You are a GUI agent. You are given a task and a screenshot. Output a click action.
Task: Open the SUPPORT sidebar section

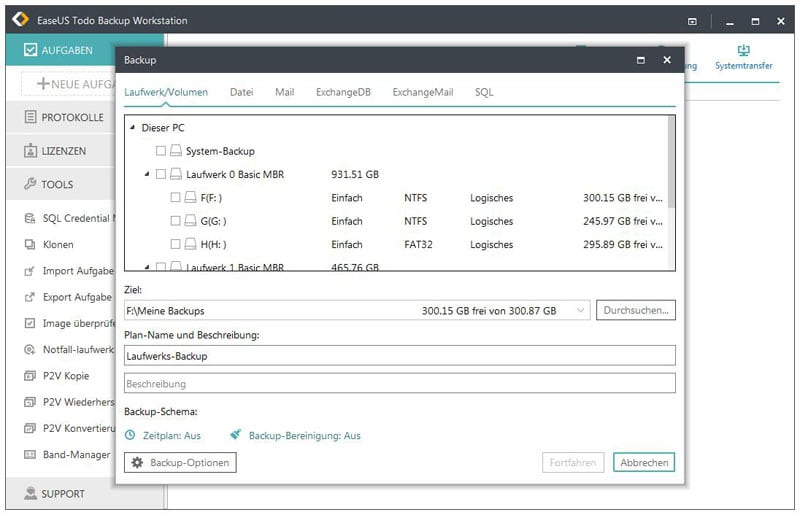(x=61, y=493)
